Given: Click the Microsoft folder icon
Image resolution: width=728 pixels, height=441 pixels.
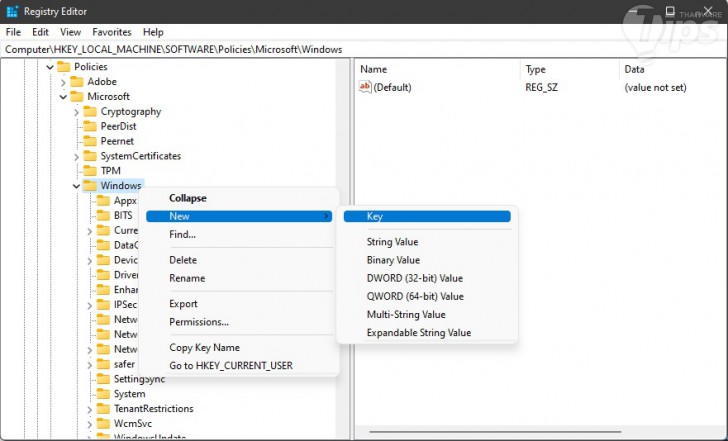Looking at the screenshot, I should point(77,97).
